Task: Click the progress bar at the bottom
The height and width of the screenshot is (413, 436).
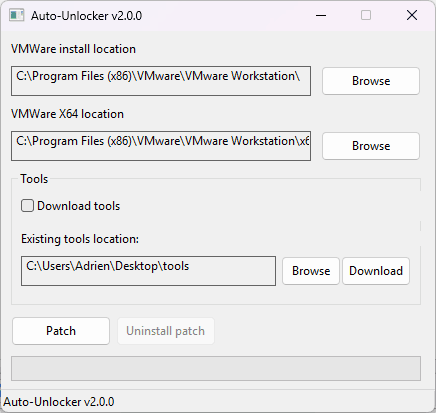Action: tap(216, 368)
